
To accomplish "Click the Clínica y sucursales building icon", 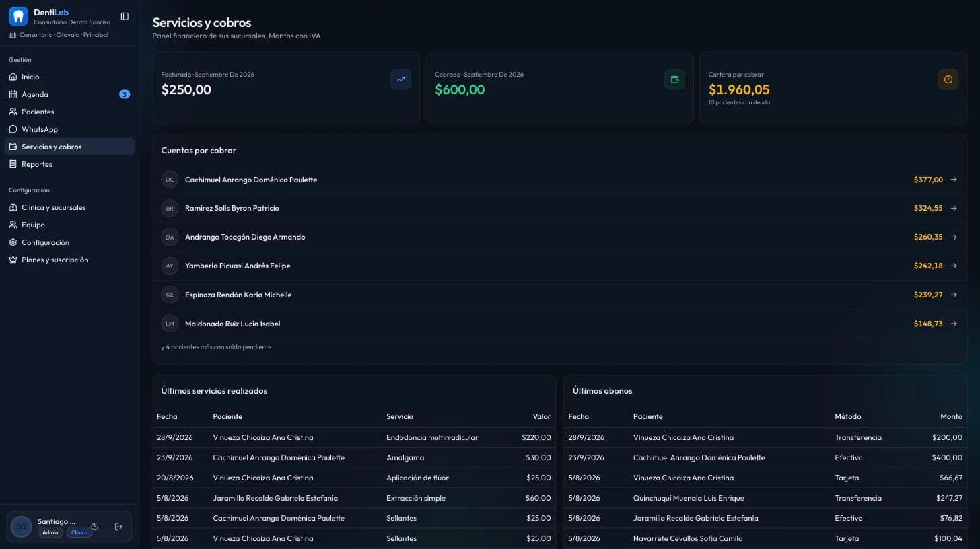I will (13, 207).
